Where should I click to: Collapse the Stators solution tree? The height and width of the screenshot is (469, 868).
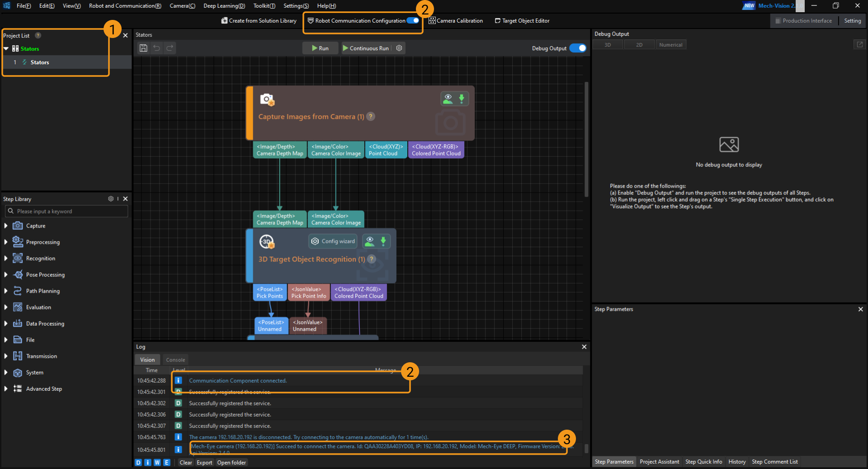coord(6,49)
